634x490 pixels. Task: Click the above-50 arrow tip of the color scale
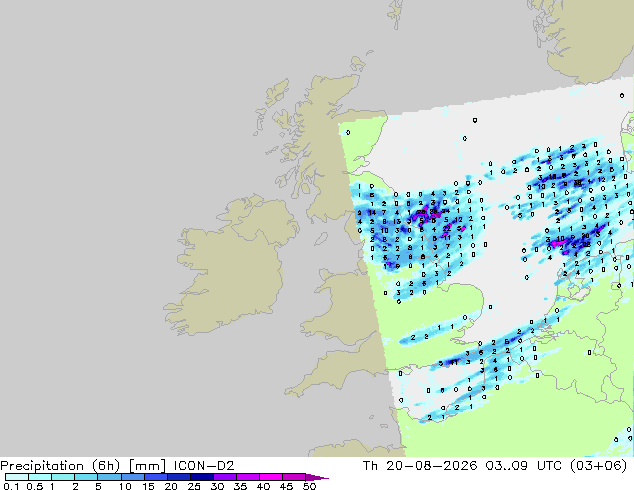[317, 477]
